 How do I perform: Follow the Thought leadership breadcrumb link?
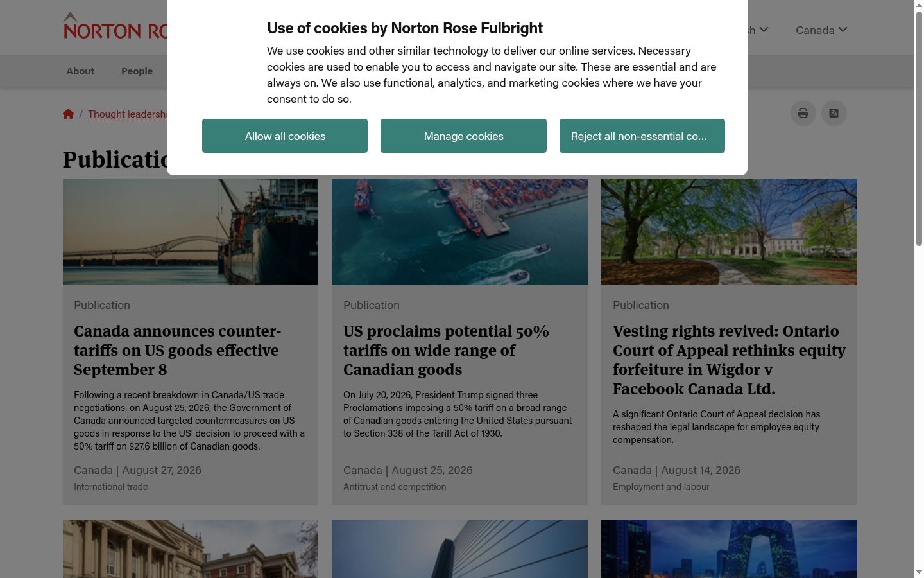(x=127, y=114)
